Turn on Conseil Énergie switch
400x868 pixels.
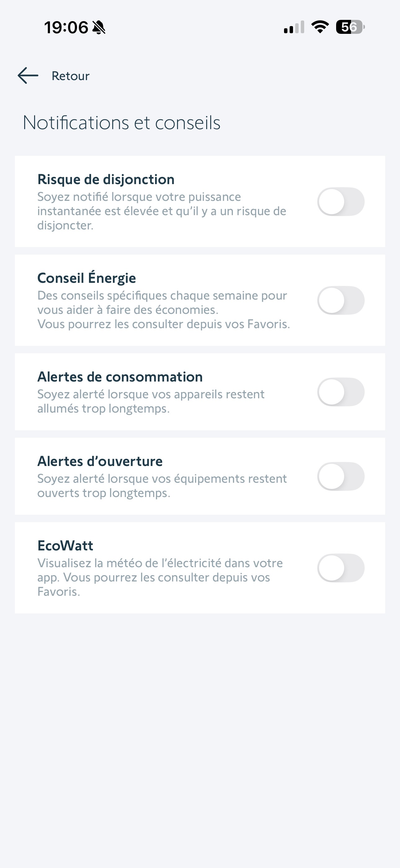click(x=341, y=300)
